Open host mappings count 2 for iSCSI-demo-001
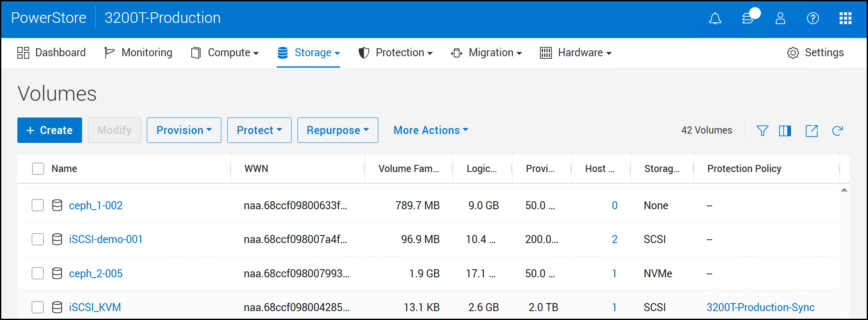This screenshot has width=868, height=320. point(614,239)
